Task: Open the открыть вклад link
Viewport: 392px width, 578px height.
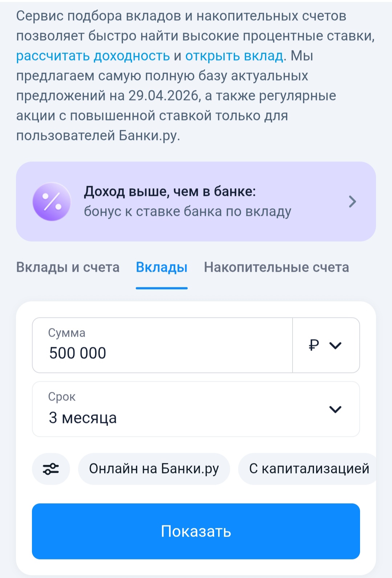Action: [x=234, y=56]
